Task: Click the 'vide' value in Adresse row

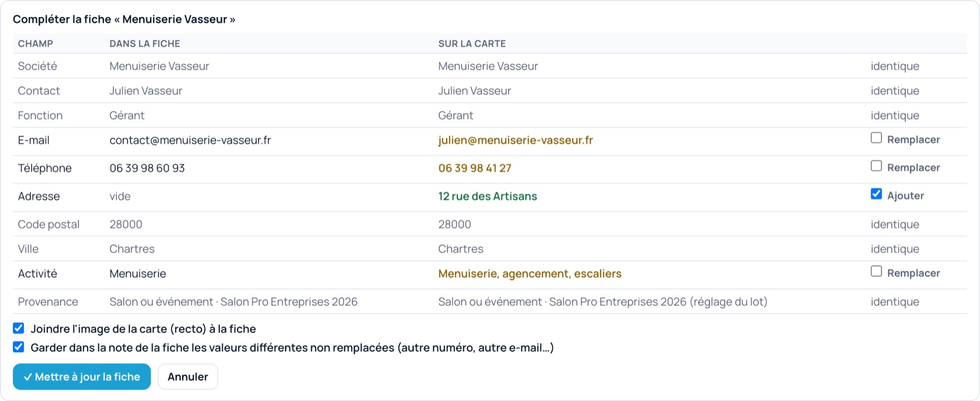Action: click(120, 197)
